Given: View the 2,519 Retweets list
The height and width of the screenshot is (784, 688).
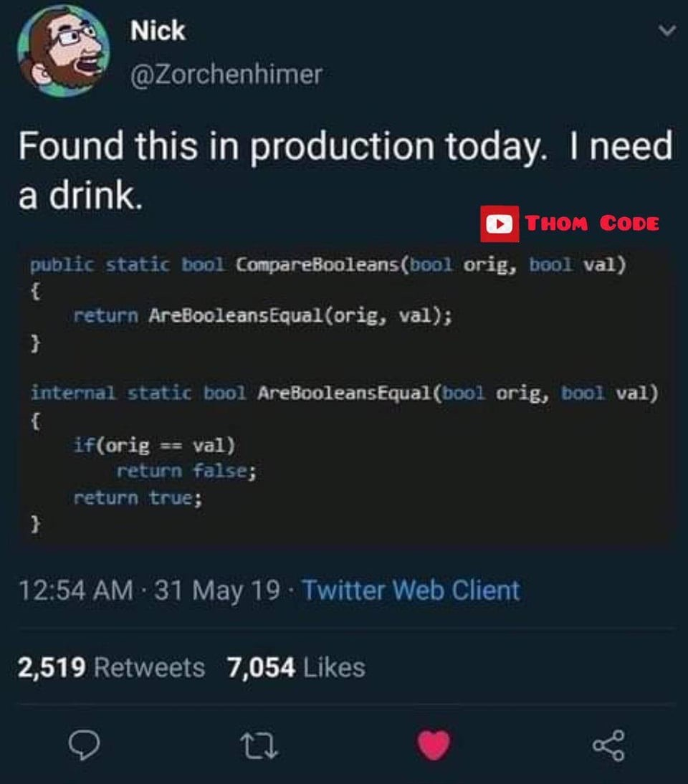Looking at the screenshot, I should click(x=111, y=667).
